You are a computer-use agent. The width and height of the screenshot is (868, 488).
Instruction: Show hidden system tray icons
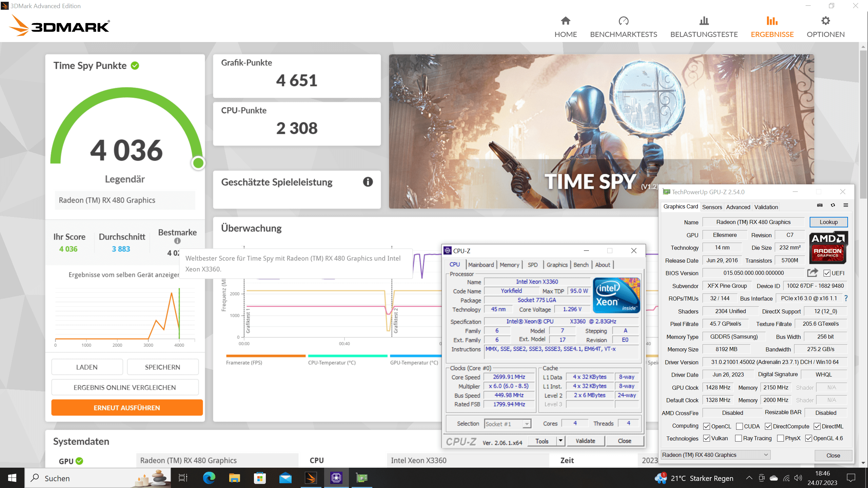[x=749, y=478]
